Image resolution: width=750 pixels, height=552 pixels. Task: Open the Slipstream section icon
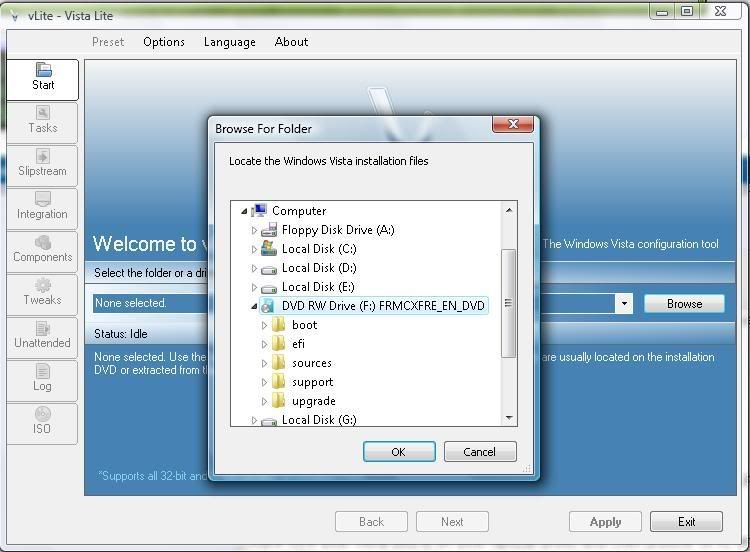coord(43,156)
